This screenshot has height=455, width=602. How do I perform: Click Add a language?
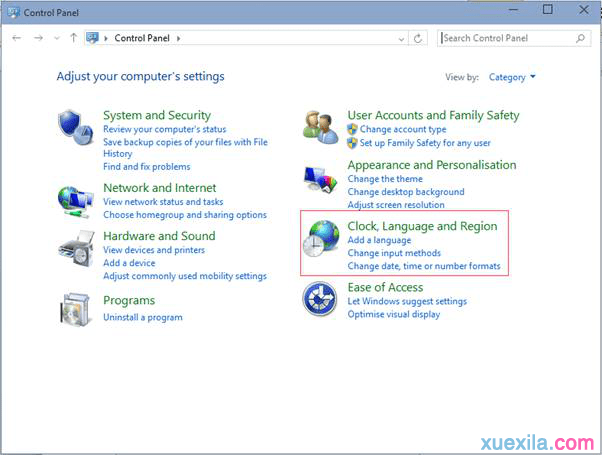click(x=379, y=240)
